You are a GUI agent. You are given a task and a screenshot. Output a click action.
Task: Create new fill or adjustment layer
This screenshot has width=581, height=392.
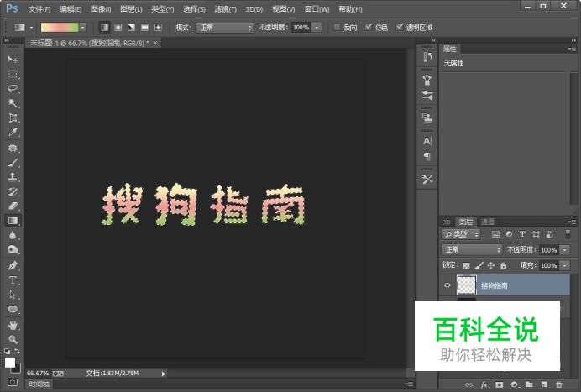(x=515, y=384)
